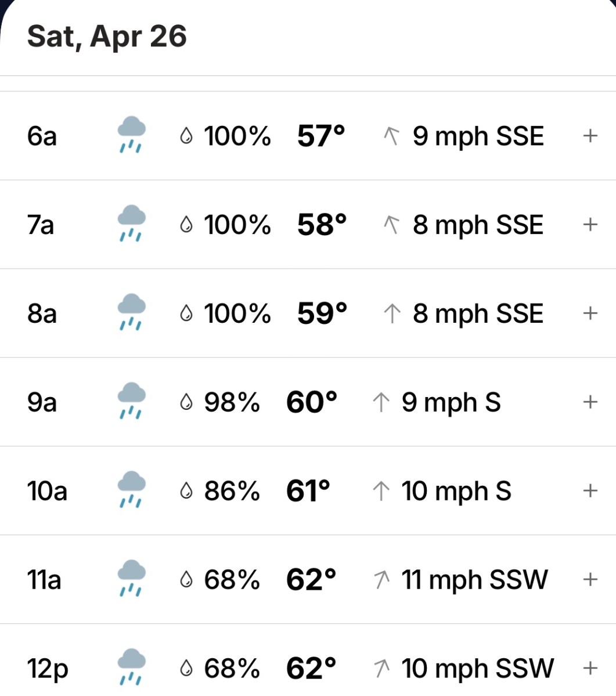Select the 58° temperature at 7a
This screenshot has height=696, width=616.
pos(322,225)
